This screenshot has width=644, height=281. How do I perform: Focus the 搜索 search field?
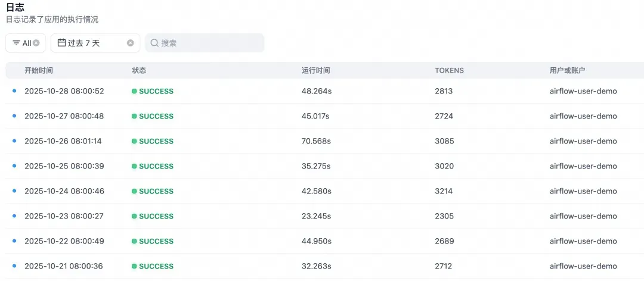[209, 43]
